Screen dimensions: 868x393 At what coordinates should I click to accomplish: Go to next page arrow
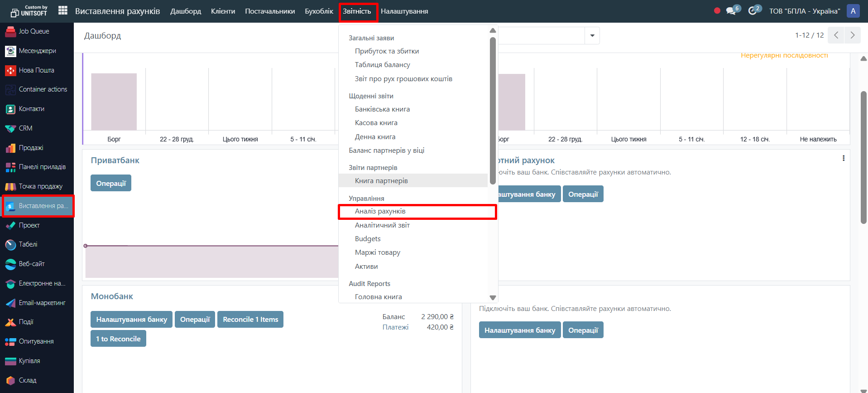(x=852, y=35)
